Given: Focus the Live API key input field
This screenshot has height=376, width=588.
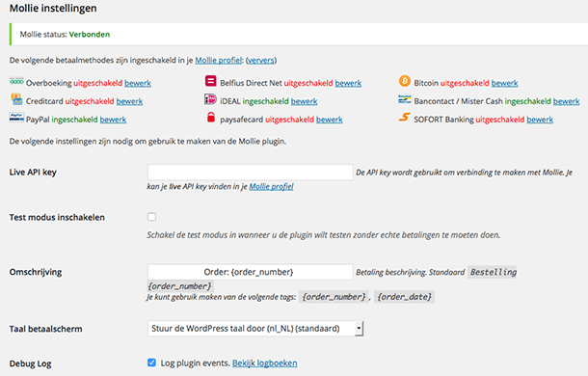Looking at the screenshot, I should pos(250,173).
